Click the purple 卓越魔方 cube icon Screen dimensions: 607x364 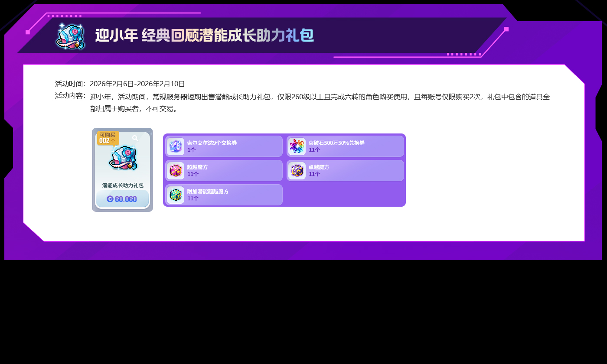(297, 171)
